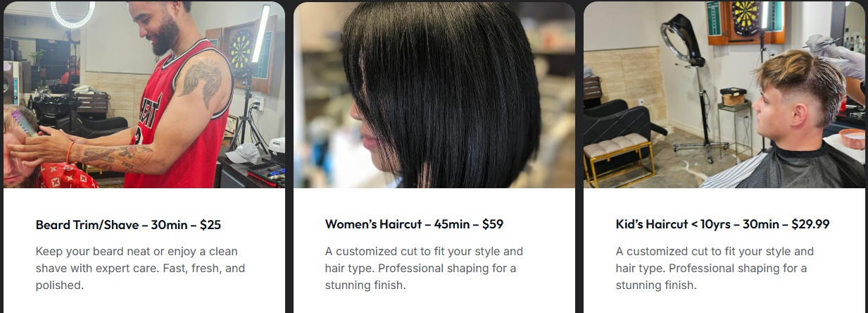Screen dimensions: 868x313
Task: Open the Women's Haircut bob photo
Action: point(434,94)
